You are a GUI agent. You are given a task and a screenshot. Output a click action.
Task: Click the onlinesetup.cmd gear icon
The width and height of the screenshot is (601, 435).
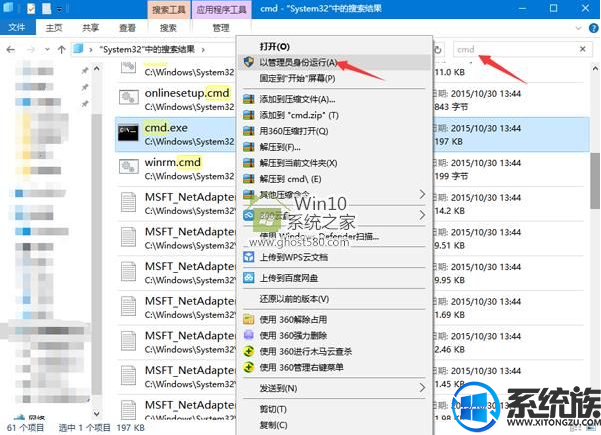tap(128, 98)
